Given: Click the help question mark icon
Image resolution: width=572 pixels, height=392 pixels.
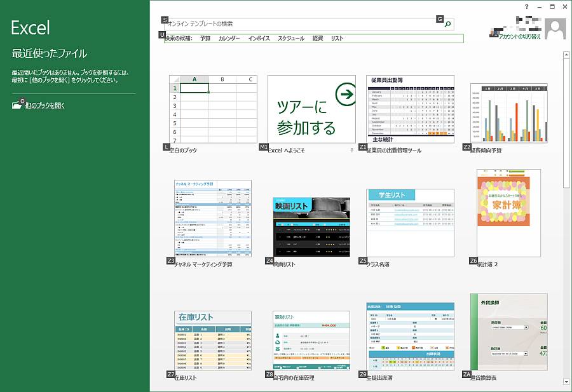Looking at the screenshot, I should click(526, 6).
